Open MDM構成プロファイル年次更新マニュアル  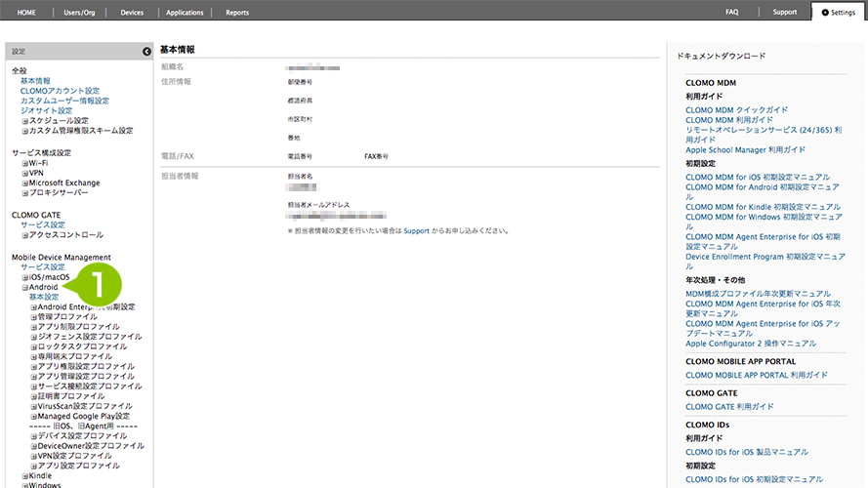coord(758,294)
